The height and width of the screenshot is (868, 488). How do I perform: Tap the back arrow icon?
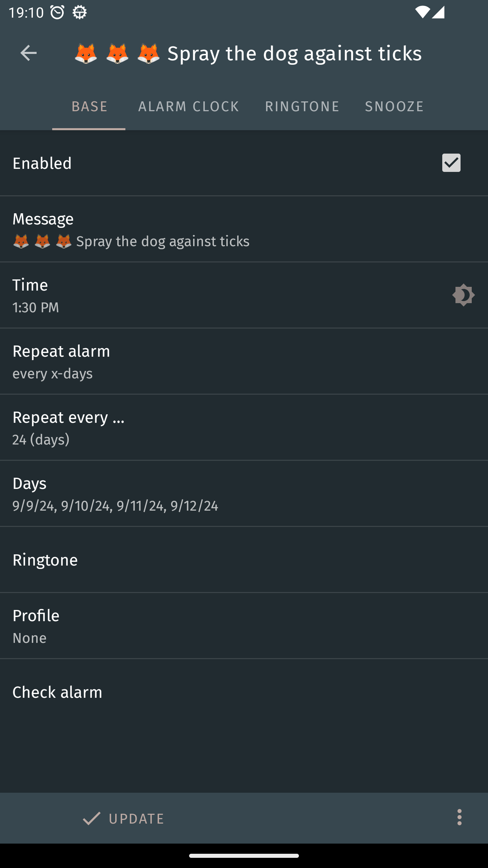click(x=28, y=53)
